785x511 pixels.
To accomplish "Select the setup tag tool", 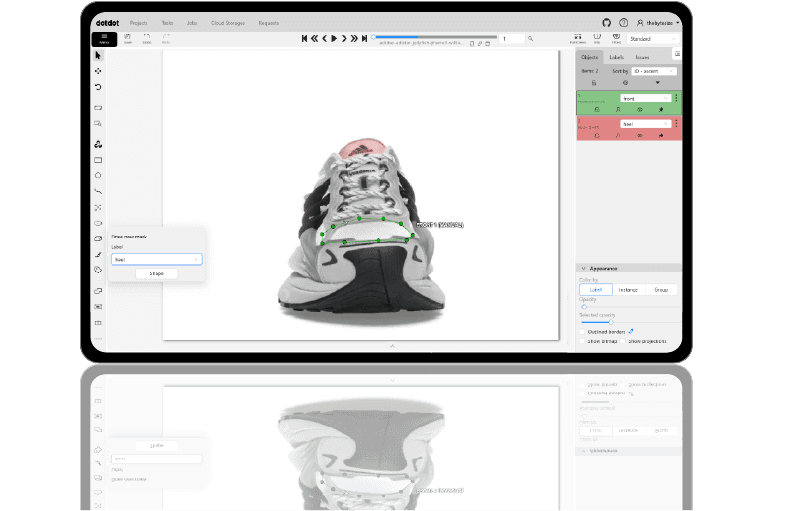I will tap(98, 270).
